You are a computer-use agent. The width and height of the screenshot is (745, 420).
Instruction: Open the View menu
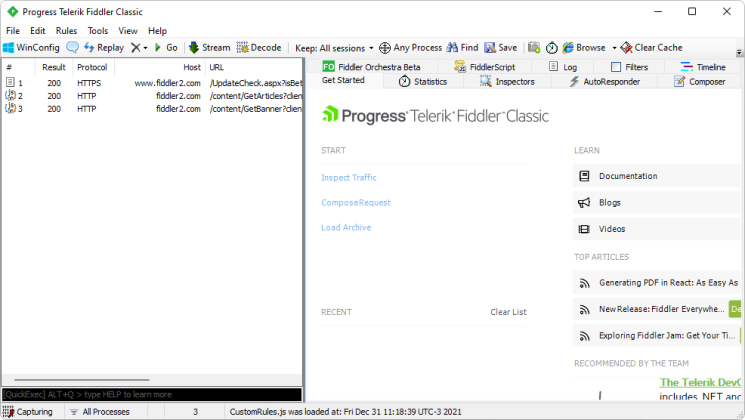tap(128, 30)
